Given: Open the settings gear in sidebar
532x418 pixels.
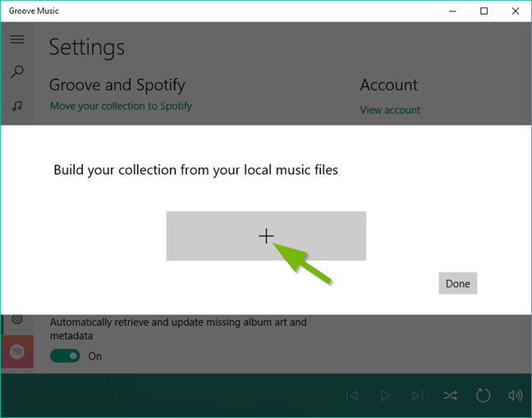Looking at the screenshot, I should tap(17, 319).
